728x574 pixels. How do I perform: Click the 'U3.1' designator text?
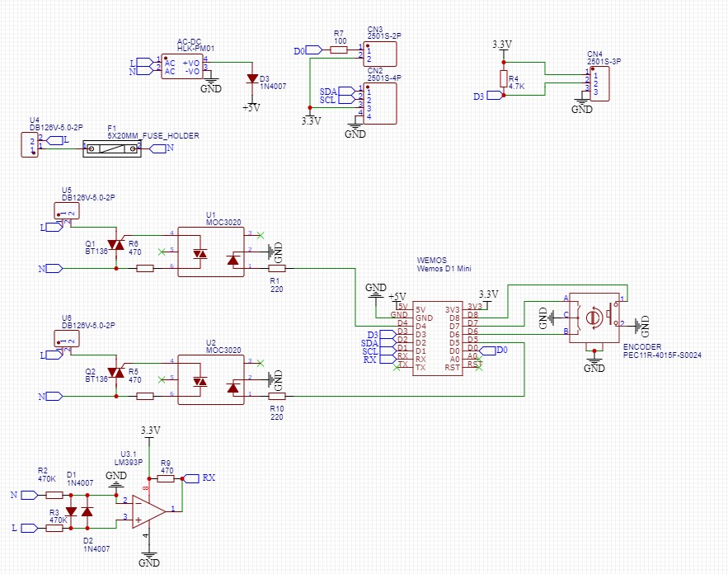point(129,454)
